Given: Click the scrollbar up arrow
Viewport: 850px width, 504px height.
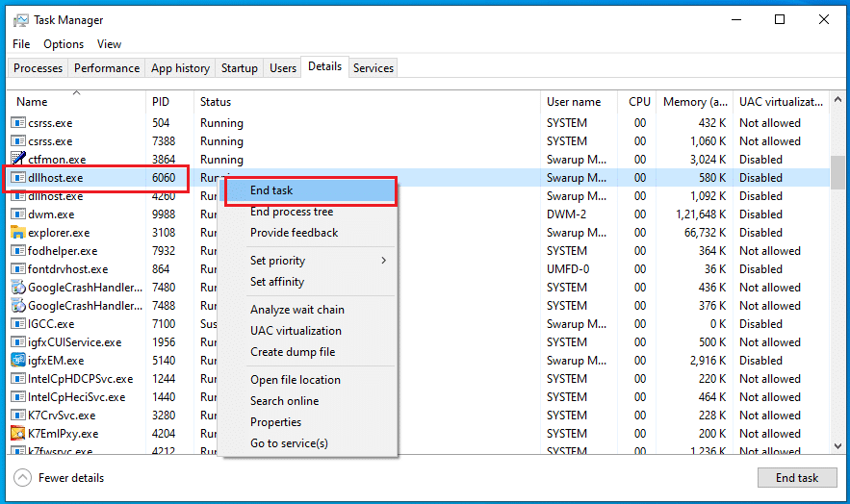Looking at the screenshot, I should point(838,100).
